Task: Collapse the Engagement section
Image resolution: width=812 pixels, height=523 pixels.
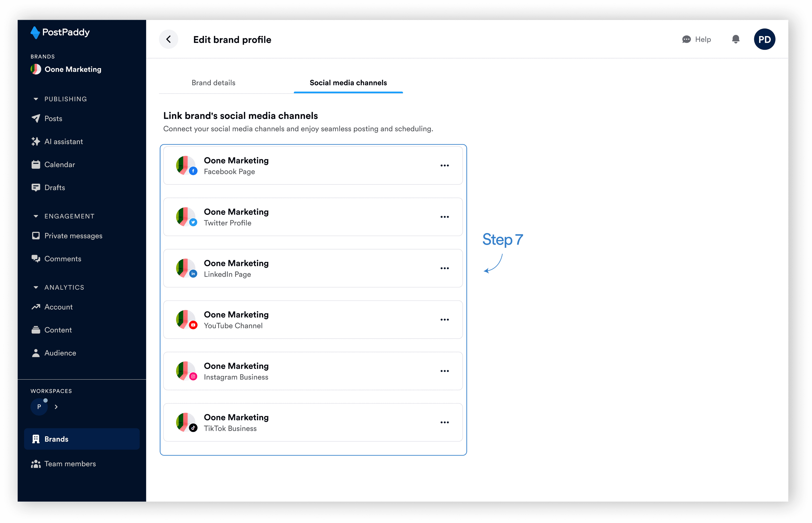Action: [36, 216]
